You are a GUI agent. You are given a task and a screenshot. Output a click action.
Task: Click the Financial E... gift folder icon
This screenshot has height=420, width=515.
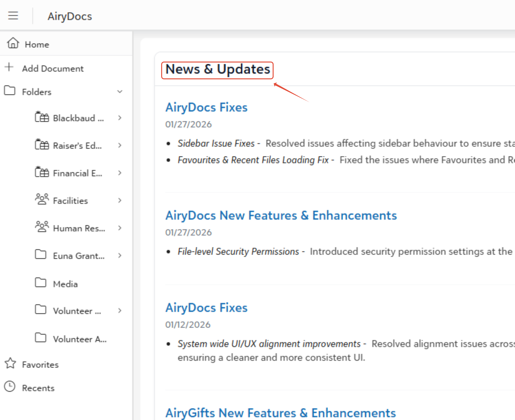[42, 172]
